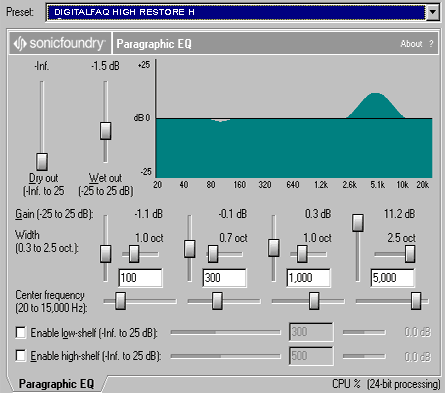Switch to the Paragraphic EQ tab
Screen dimensions: 445x393
click(x=56, y=384)
